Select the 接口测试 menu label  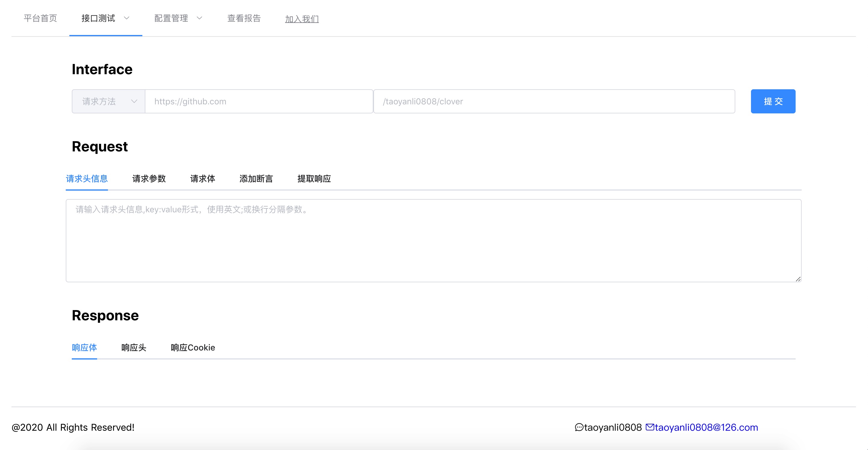98,18
